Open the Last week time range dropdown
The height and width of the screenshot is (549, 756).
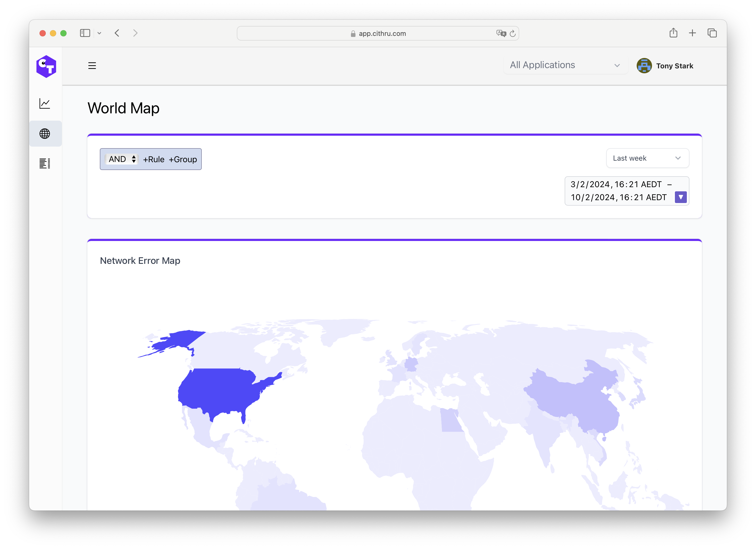click(647, 158)
